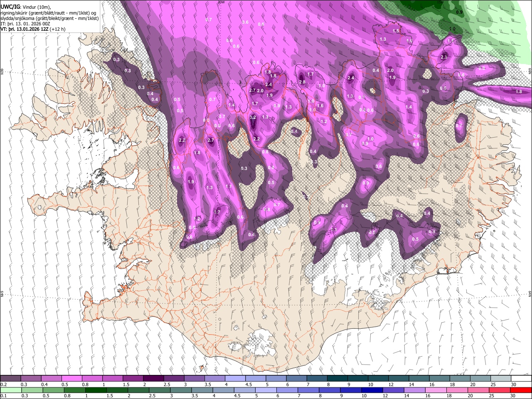Screen dimensions: 532x399
Task: Click the 'rigning/skúrir' description line
Action: (49, 13)
